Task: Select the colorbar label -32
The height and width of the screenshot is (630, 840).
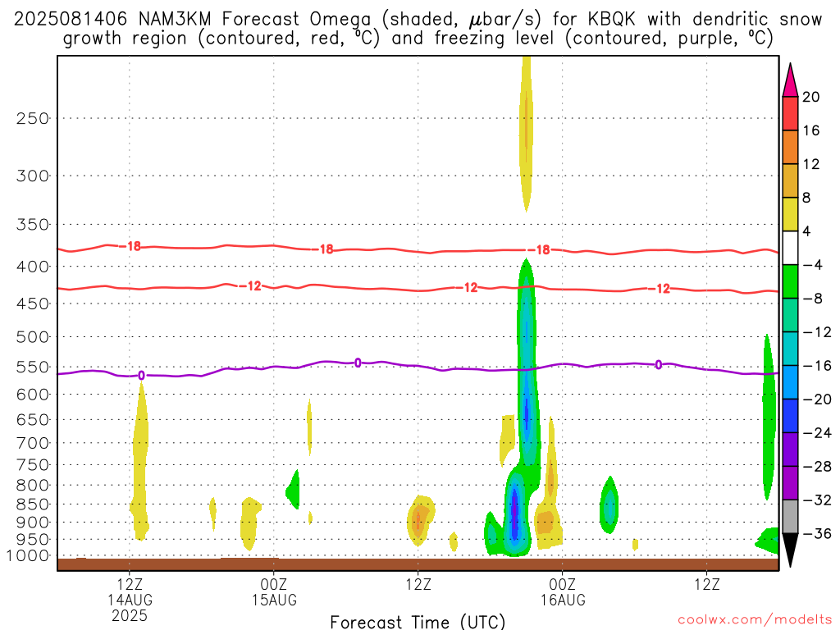Action: 817,500
